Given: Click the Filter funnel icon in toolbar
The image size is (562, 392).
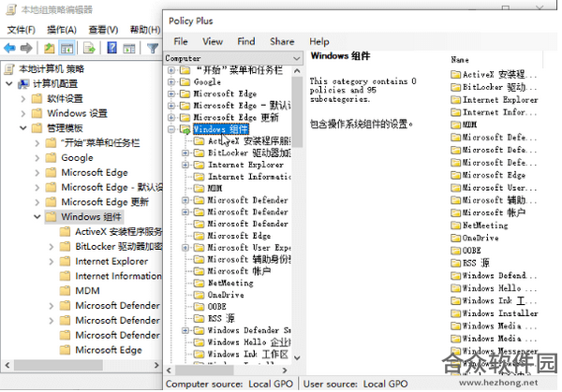Looking at the screenshot, I should pos(153,48).
